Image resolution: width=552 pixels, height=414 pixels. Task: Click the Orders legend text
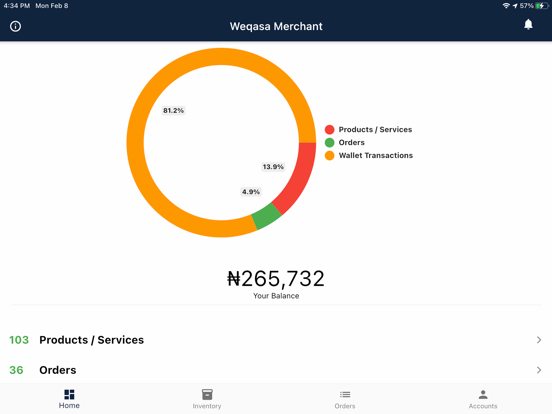[x=351, y=143]
